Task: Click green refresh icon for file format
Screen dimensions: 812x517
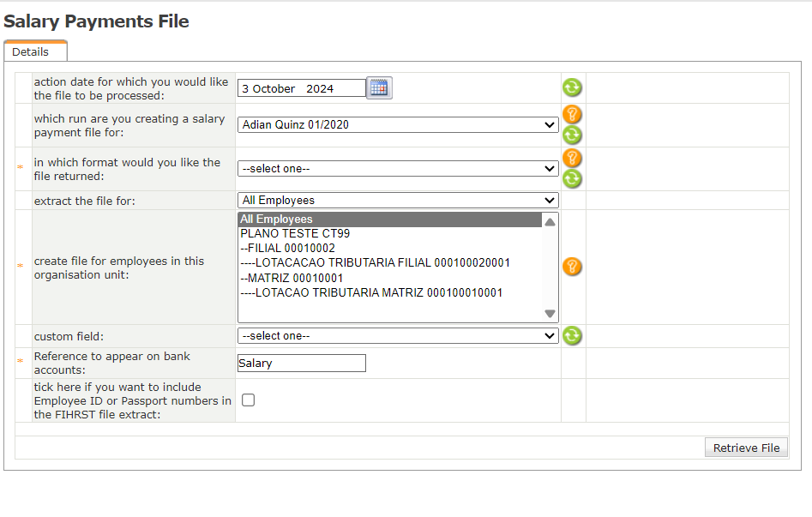Action: [x=572, y=178]
